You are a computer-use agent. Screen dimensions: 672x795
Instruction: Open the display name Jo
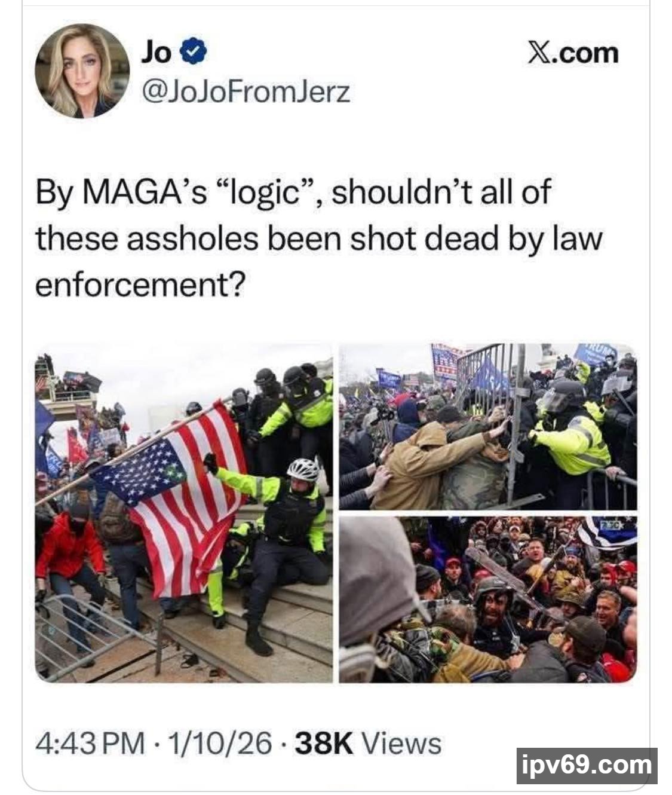[156, 53]
